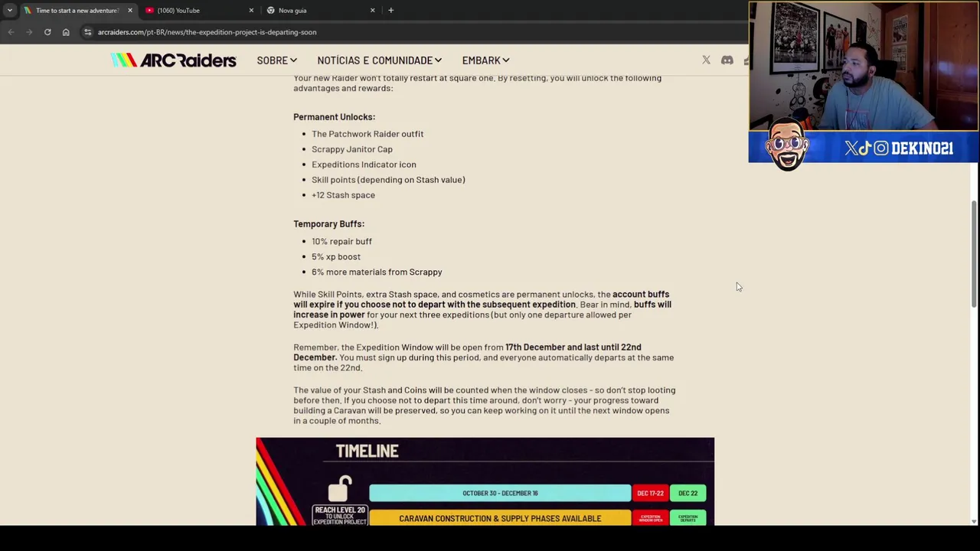Click the X icon in stream overlay
Viewport: 980px width, 551px height.
(x=852, y=148)
